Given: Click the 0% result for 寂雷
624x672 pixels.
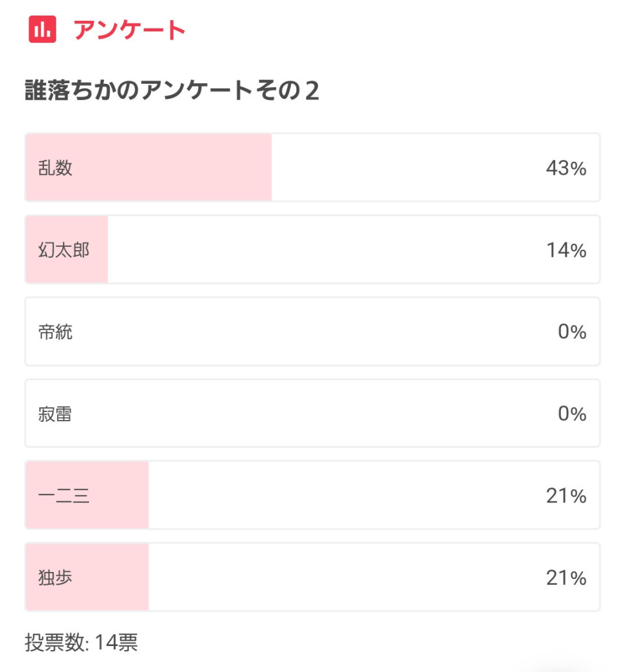Looking at the screenshot, I should (x=572, y=413).
